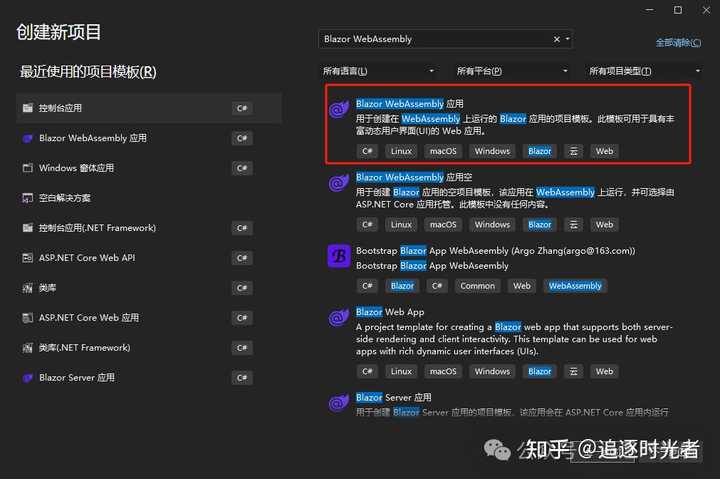Choose recent template 类库(.NET Framework)

coord(149,348)
